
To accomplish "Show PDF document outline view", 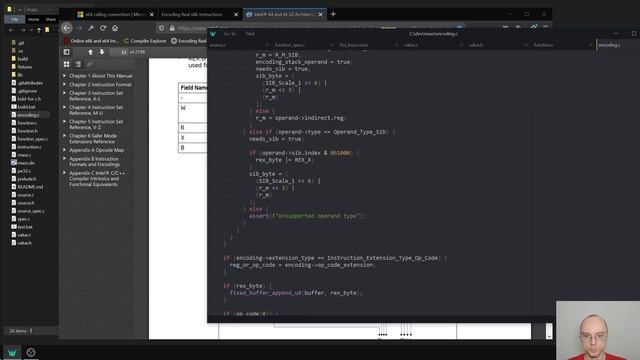I will [x=78, y=64].
